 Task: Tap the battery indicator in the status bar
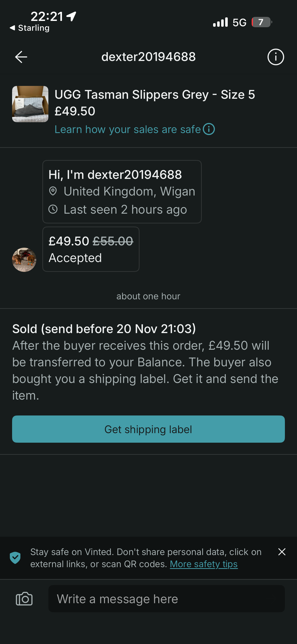261,22
